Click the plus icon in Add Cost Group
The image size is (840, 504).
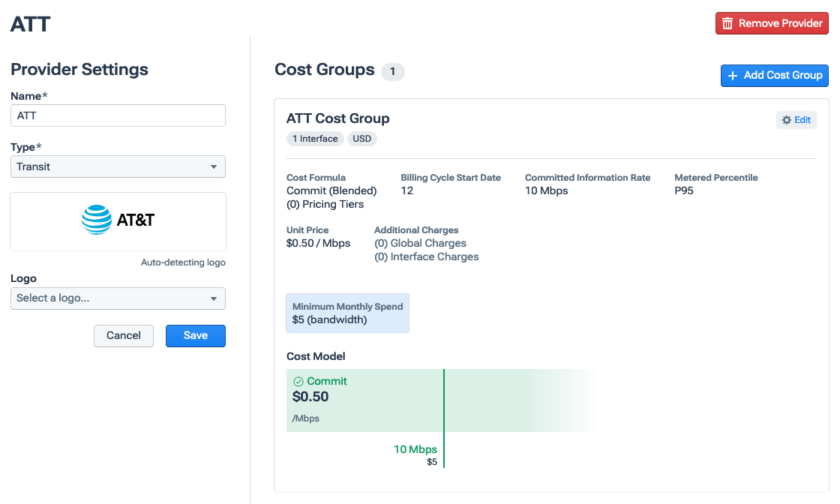(x=733, y=75)
